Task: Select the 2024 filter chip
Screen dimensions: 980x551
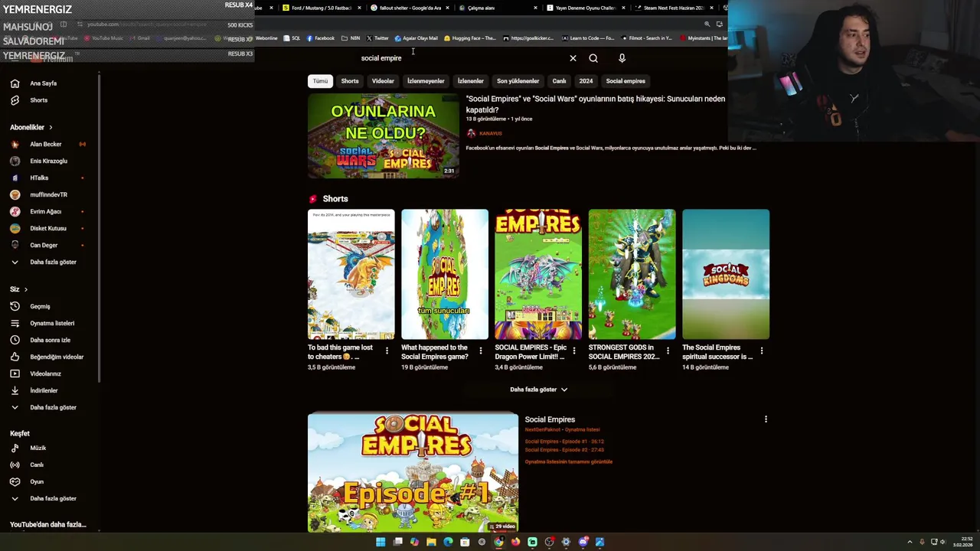Action: [586, 81]
